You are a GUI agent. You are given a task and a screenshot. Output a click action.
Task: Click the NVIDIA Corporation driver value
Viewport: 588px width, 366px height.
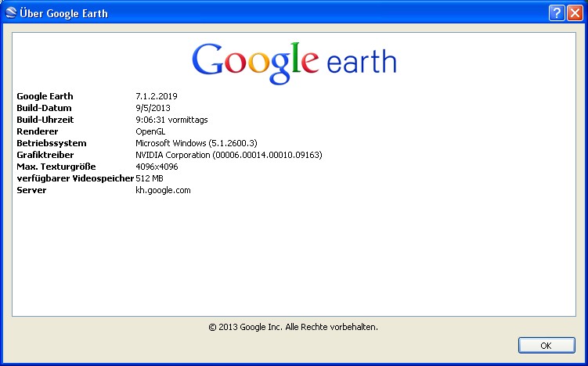229,155
